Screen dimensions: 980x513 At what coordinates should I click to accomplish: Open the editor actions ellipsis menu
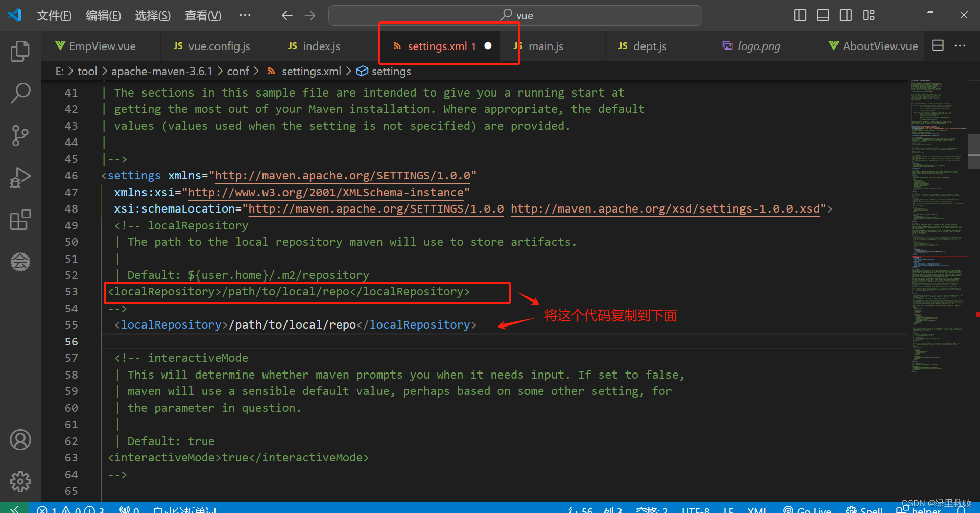(960, 46)
